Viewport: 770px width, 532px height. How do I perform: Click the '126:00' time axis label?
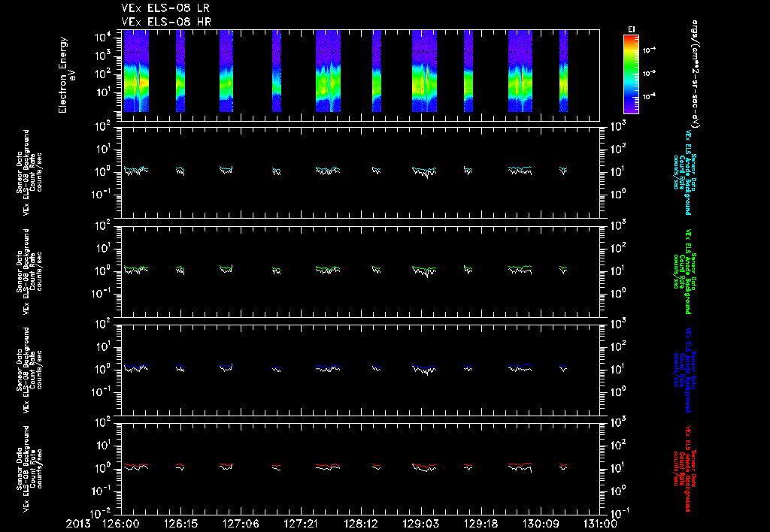point(121,524)
